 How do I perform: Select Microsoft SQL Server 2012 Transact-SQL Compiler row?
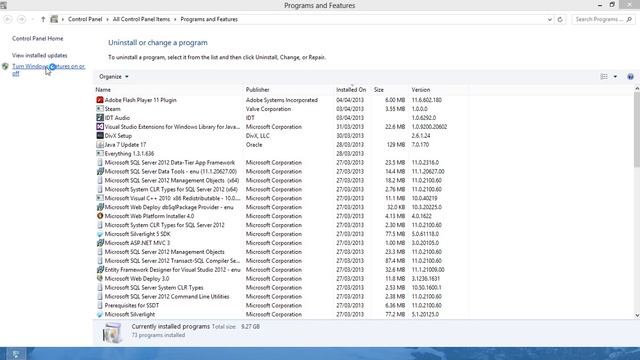click(x=282, y=261)
